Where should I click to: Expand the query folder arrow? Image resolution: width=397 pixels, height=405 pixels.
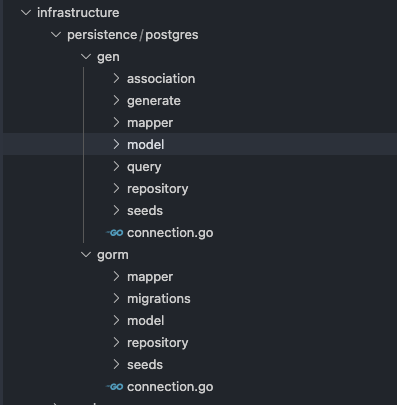click(116, 167)
